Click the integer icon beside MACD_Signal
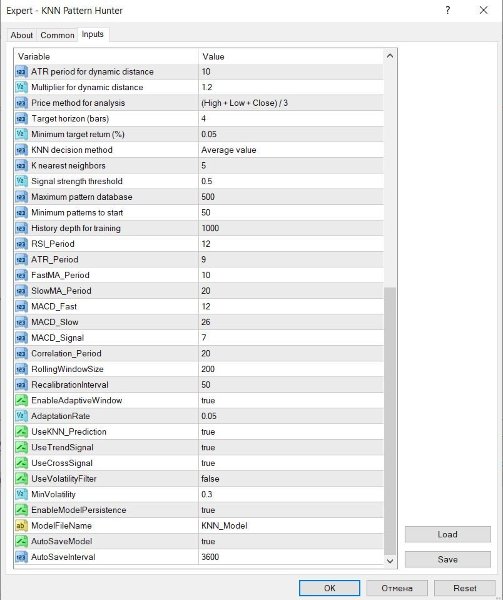Image resolution: width=503 pixels, height=600 pixels. click(21, 338)
